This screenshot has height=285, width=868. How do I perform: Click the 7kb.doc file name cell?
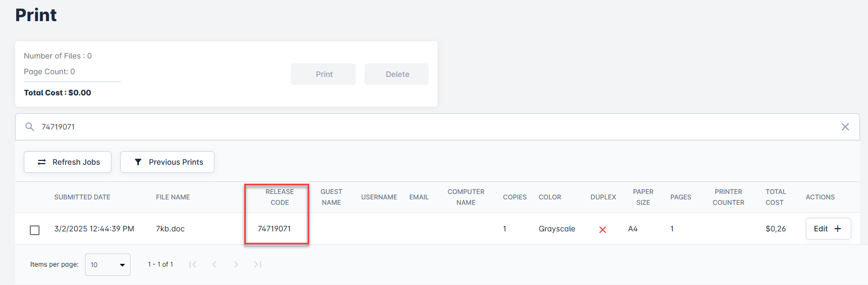coord(171,229)
